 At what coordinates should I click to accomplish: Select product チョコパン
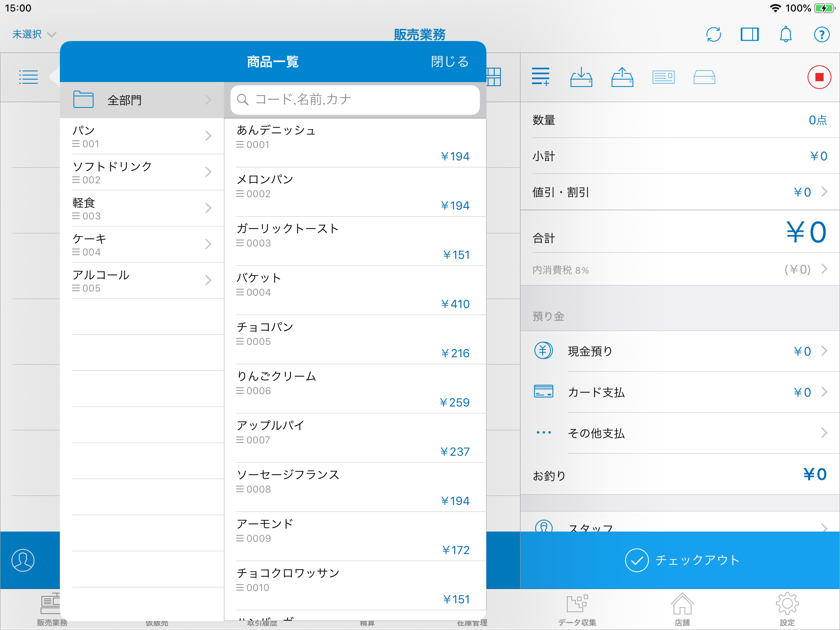tap(355, 340)
